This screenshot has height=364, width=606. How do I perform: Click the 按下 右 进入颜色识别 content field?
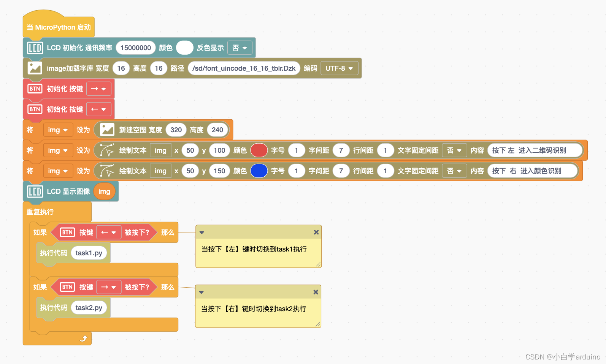click(x=533, y=171)
